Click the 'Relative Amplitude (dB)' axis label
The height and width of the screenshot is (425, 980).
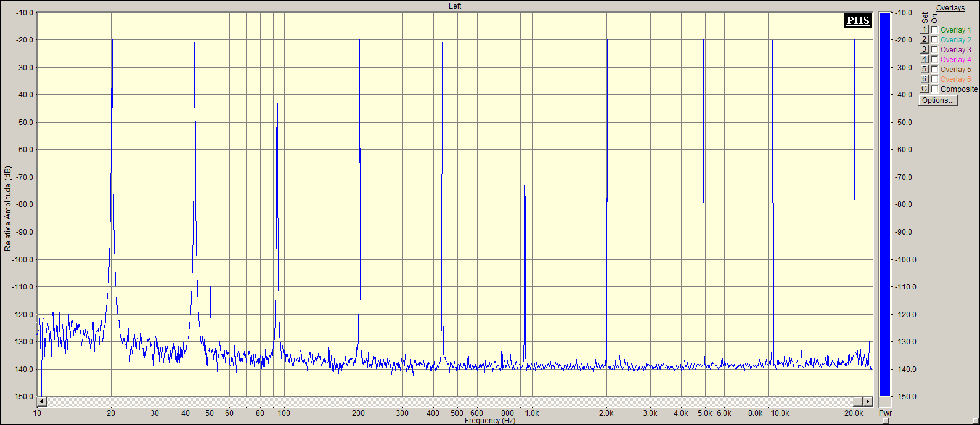coord(7,208)
